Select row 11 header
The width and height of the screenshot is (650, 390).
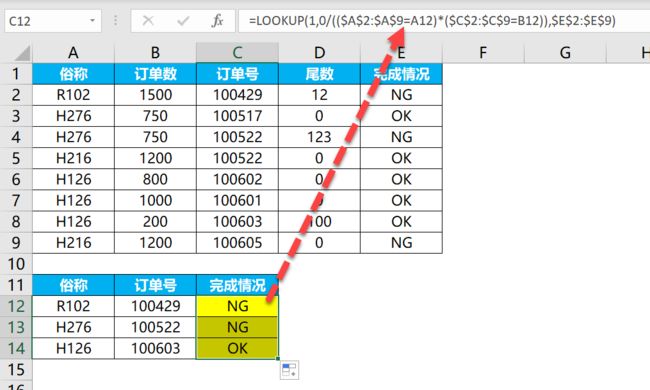point(16,285)
